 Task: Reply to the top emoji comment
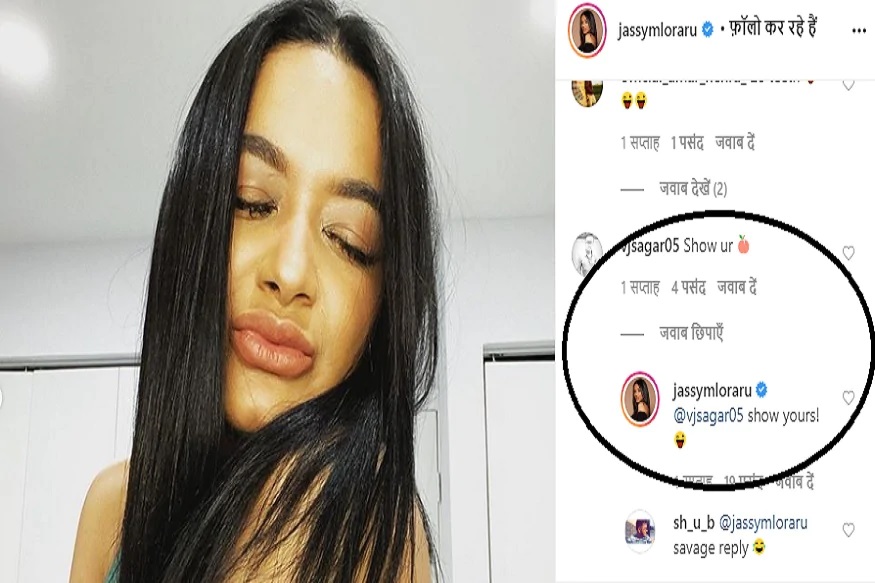[x=735, y=143]
